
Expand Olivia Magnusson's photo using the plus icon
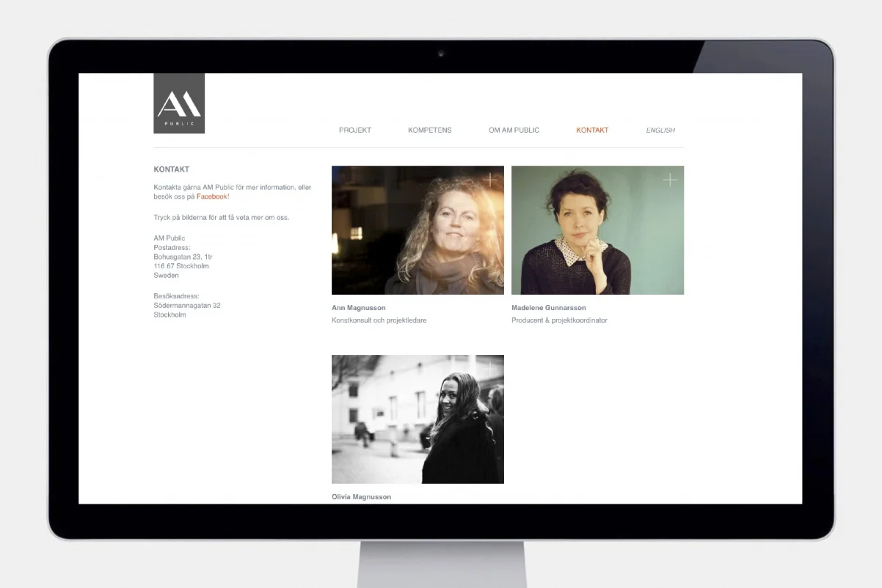(490, 368)
